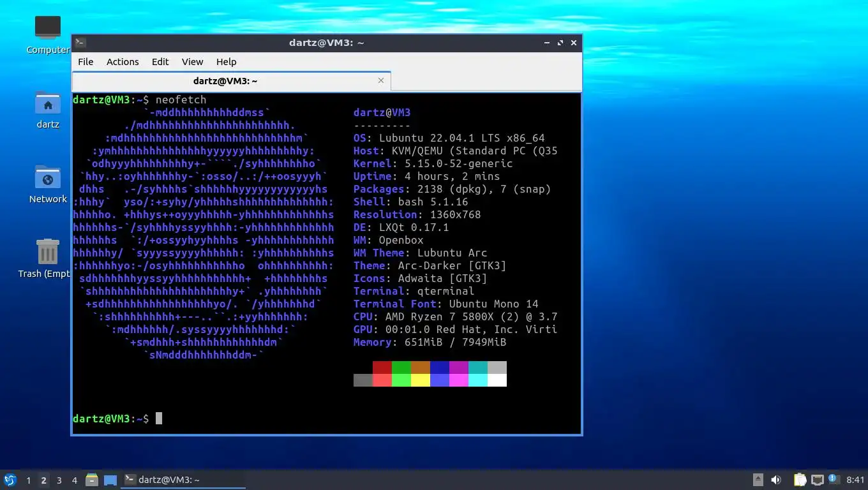Click the 'Theme: Arc-Darker [GTK3]' line

point(430,265)
